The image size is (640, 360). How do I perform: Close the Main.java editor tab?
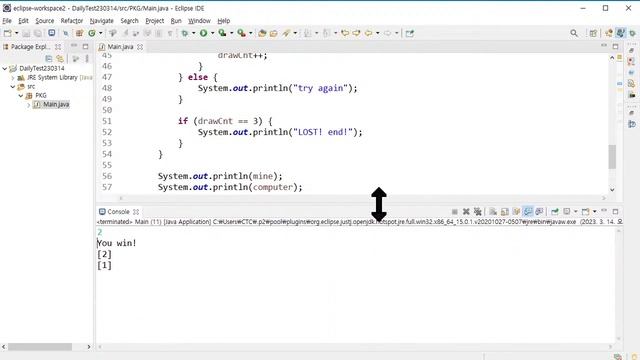pyautogui.click(x=140, y=47)
